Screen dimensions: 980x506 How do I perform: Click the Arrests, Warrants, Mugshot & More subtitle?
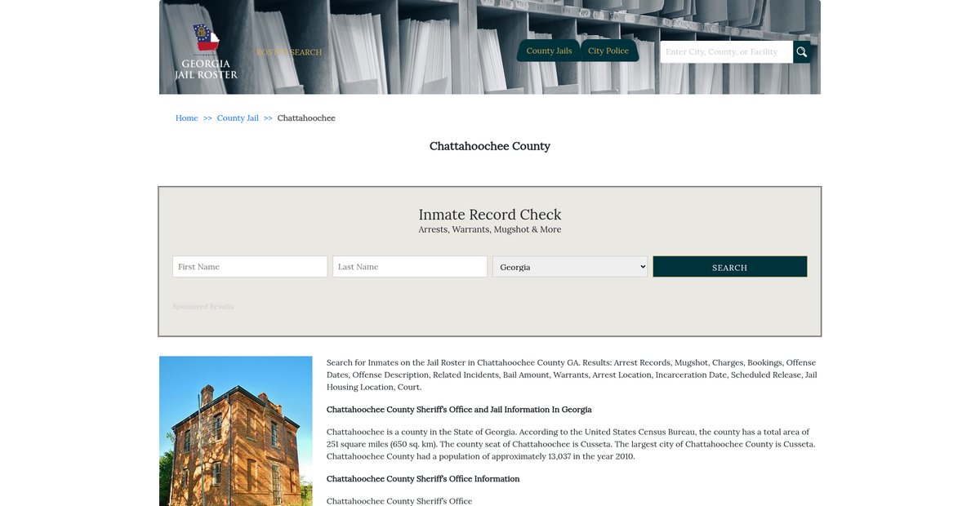coord(490,230)
